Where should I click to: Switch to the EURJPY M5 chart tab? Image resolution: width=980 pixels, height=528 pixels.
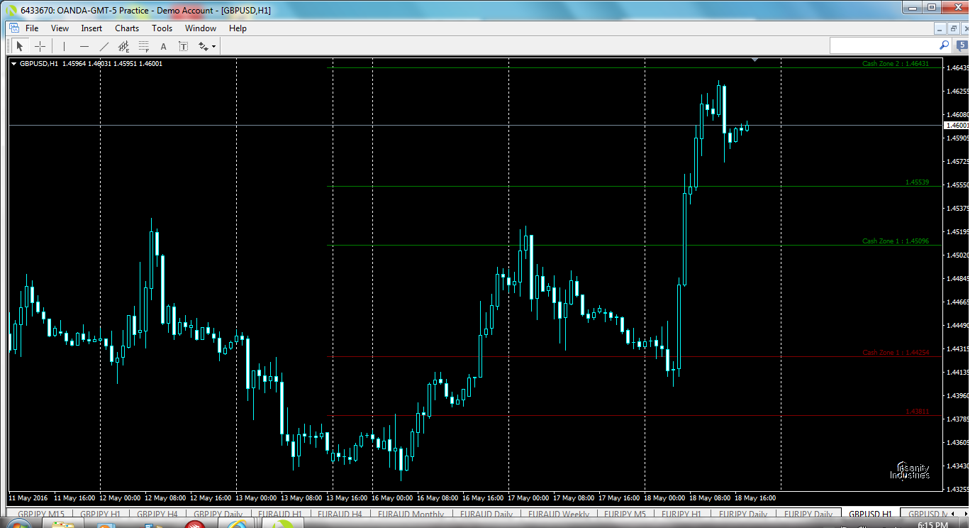pyautogui.click(x=624, y=514)
